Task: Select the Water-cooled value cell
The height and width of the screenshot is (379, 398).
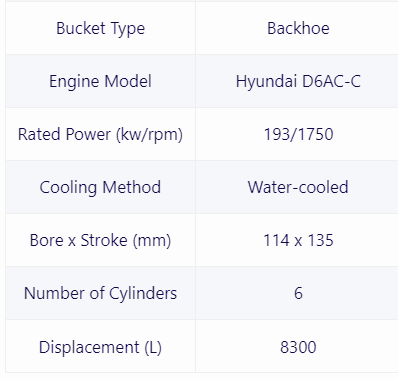Action: click(298, 187)
